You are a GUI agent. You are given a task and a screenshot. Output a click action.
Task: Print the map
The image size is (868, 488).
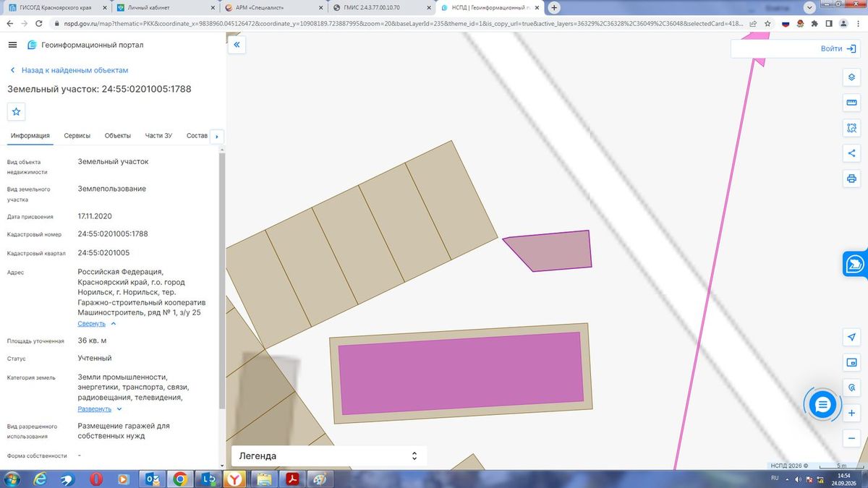[851, 179]
